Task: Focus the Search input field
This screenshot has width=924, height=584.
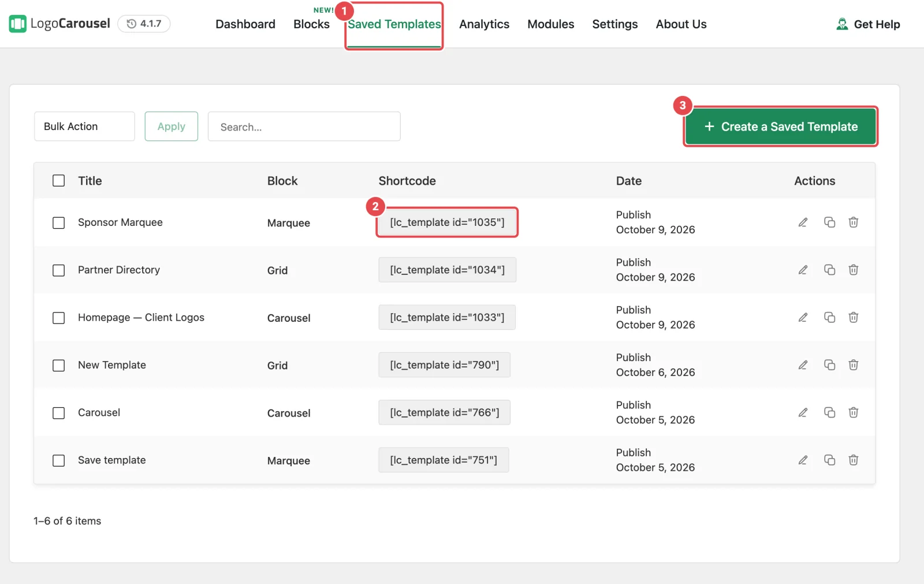Action: pos(304,127)
